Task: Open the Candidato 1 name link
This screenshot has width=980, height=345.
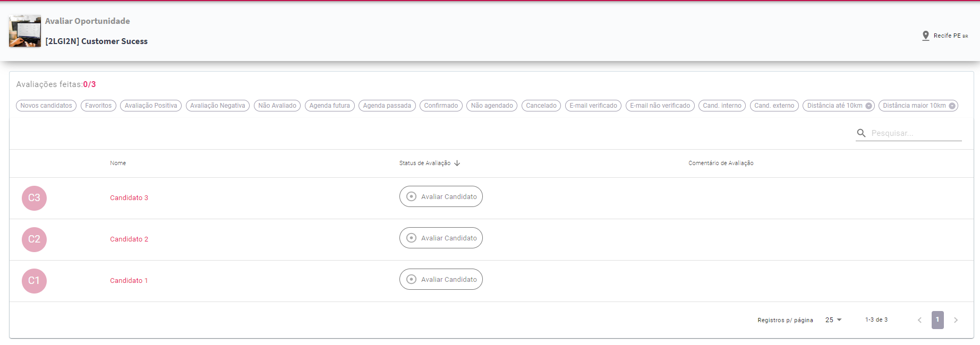Action: click(129, 281)
